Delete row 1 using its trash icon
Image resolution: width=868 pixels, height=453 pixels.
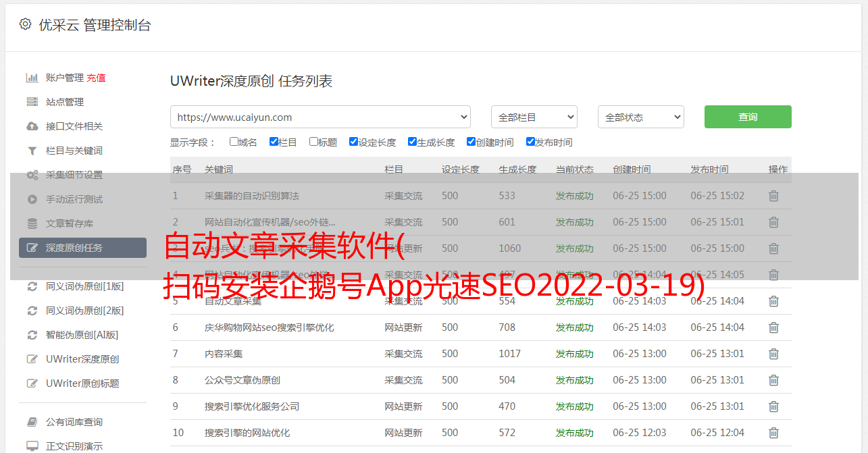[x=773, y=196]
